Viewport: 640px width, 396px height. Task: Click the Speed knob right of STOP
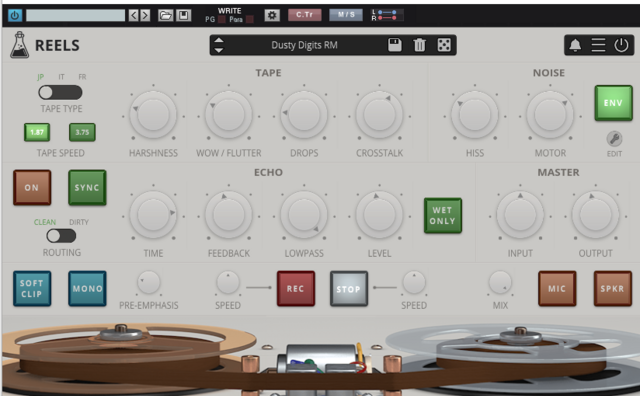pyautogui.click(x=414, y=283)
